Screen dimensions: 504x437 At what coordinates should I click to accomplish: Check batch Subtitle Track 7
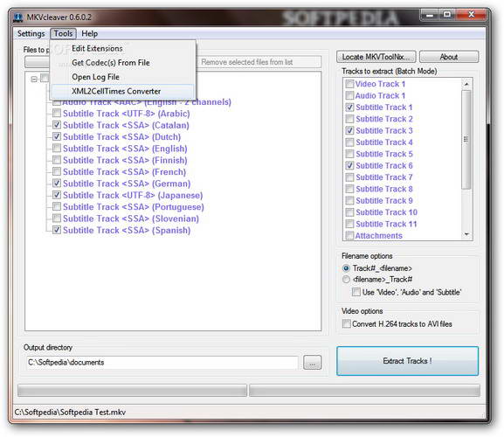coord(349,177)
